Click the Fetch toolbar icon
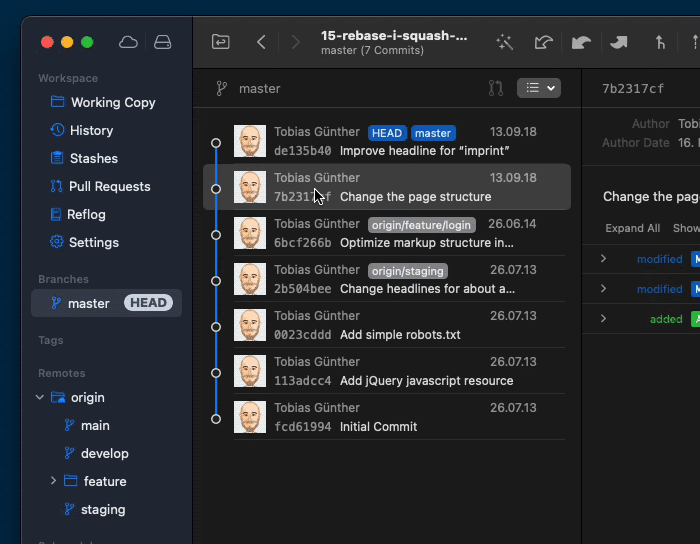This screenshot has width=700, height=544. point(543,42)
